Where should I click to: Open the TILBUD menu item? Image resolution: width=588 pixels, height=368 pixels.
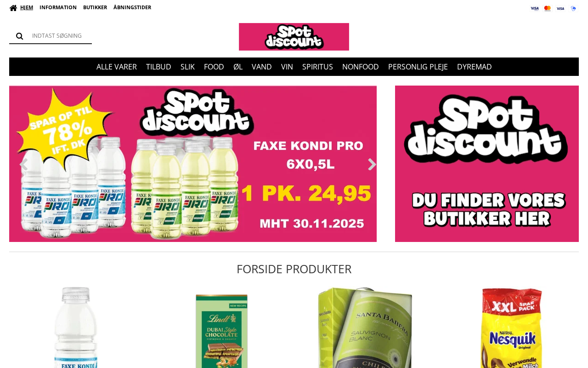pos(158,67)
